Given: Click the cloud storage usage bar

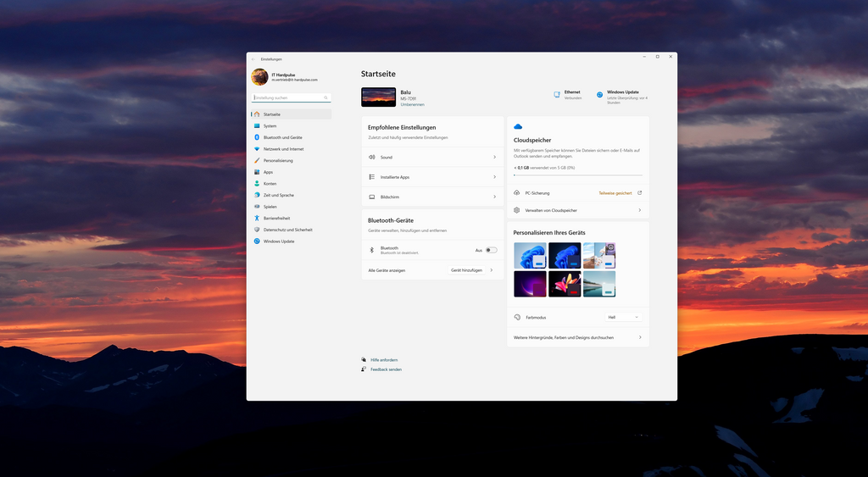Looking at the screenshot, I should [577, 175].
